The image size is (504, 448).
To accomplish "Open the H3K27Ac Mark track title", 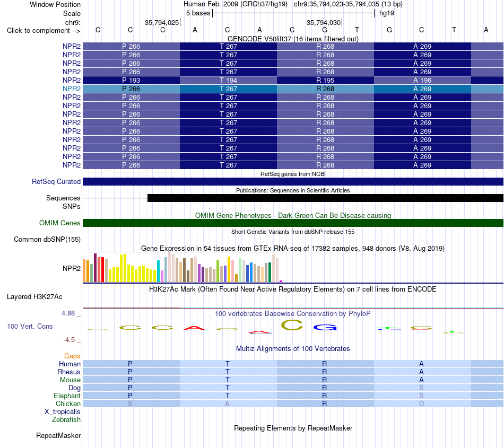I will point(293,289).
